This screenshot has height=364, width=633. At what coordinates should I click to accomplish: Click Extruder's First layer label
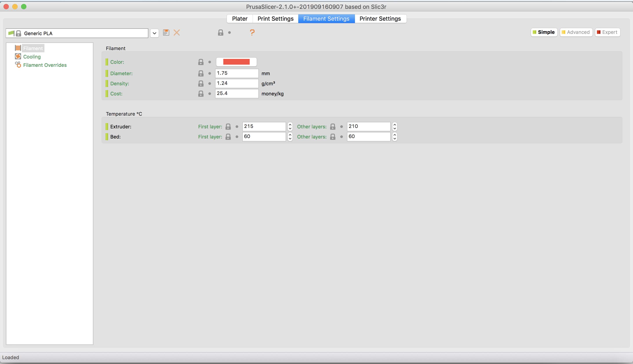[x=210, y=127]
